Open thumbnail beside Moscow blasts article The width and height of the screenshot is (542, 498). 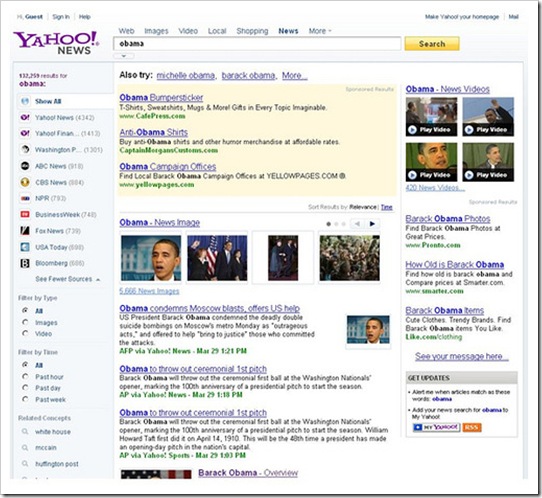click(x=368, y=329)
